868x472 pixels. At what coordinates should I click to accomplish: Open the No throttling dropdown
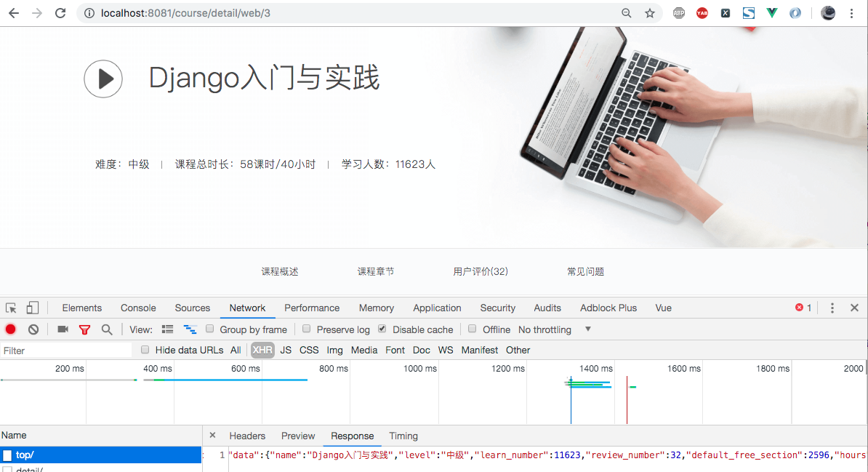point(555,329)
